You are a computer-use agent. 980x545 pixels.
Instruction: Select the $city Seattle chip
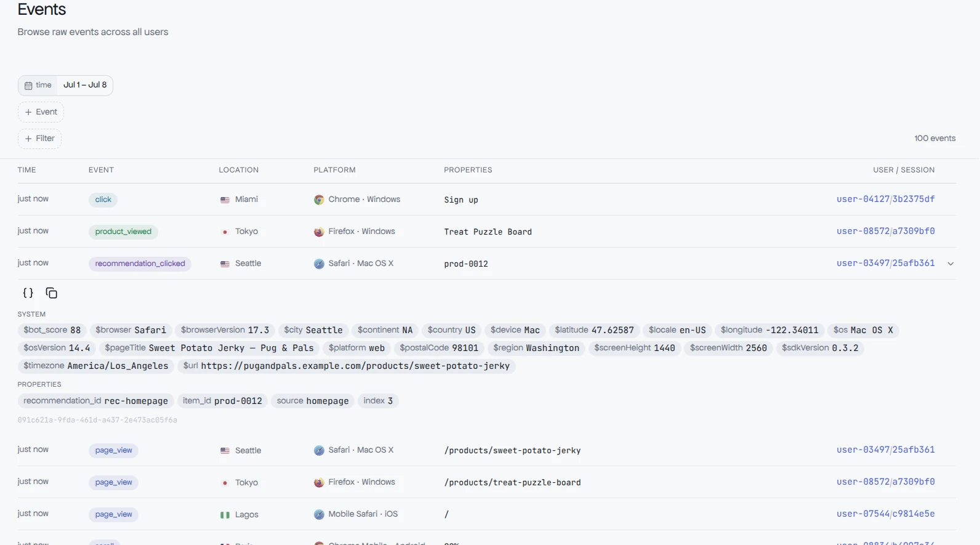pyautogui.click(x=313, y=330)
